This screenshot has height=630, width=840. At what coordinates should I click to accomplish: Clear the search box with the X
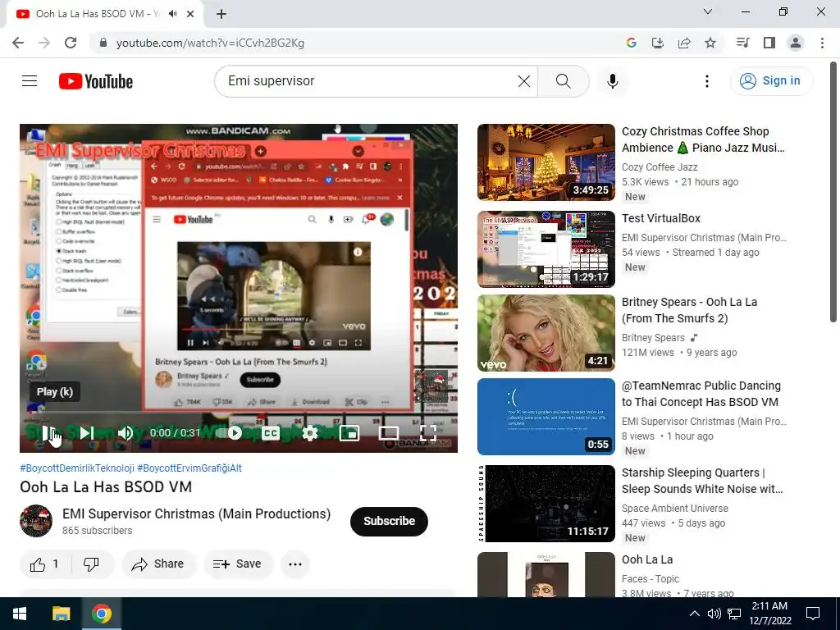(x=524, y=81)
